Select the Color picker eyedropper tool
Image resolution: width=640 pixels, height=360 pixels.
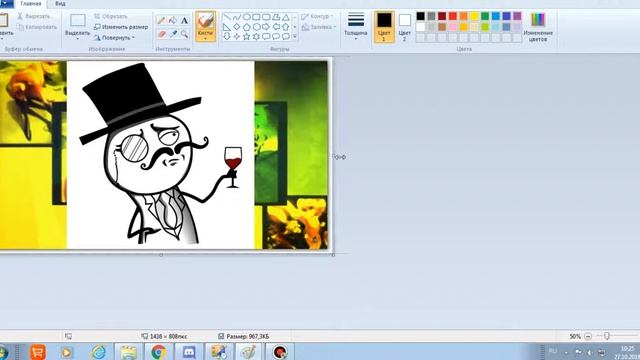tap(173, 34)
